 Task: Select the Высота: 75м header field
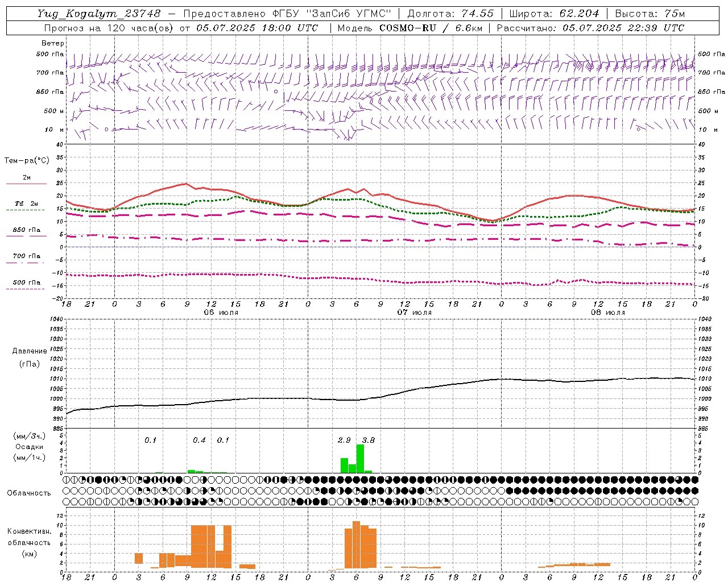(x=650, y=14)
